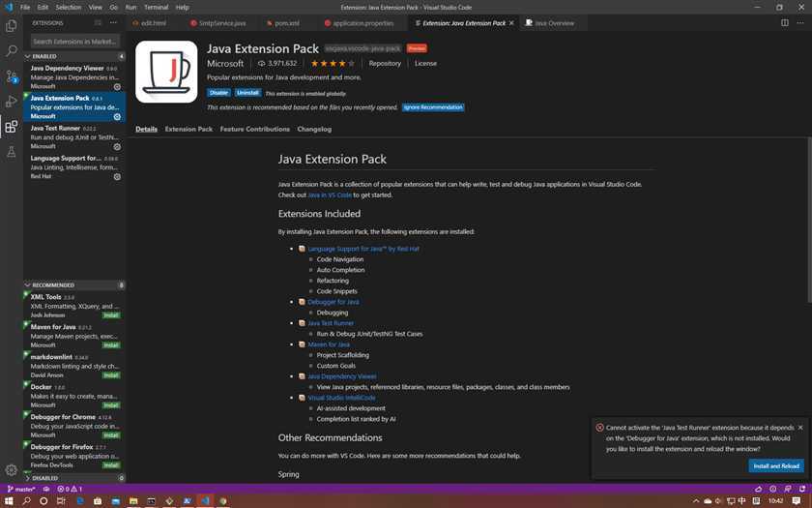Open the 'Java in VS Code' link
Image resolution: width=812 pixels, height=508 pixels.
(330, 194)
